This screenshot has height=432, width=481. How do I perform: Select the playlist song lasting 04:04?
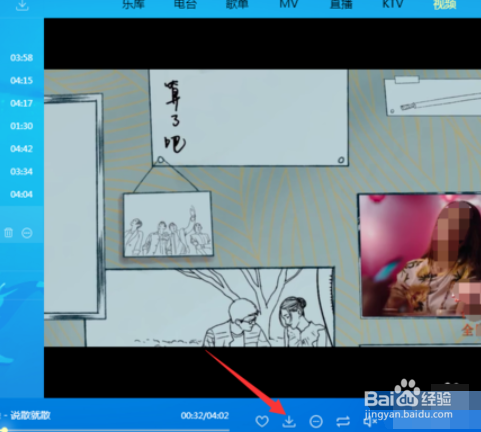coord(21,194)
